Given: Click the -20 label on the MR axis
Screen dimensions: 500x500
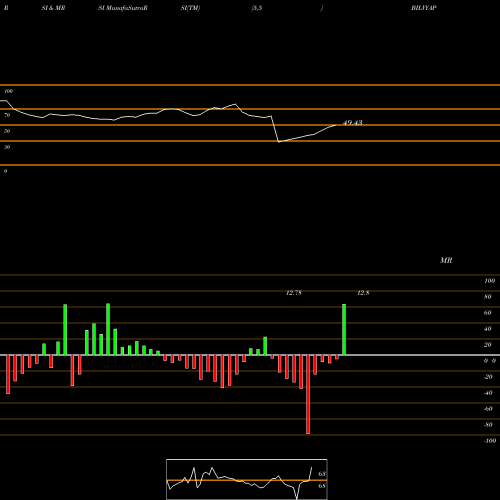Looking at the screenshot, I should coord(488,377).
